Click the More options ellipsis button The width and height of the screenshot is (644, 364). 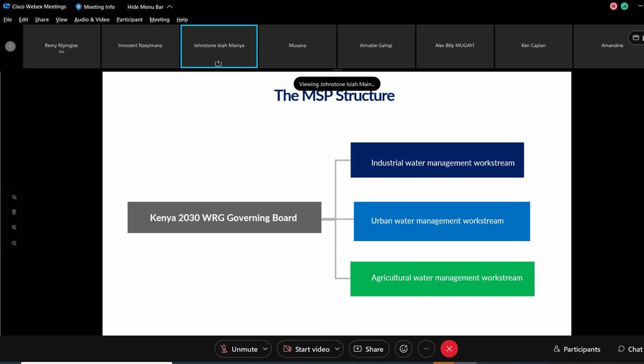pyautogui.click(x=426, y=349)
